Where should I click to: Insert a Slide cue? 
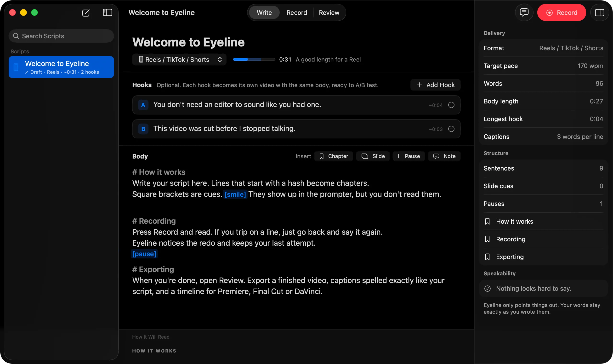tap(373, 156)
